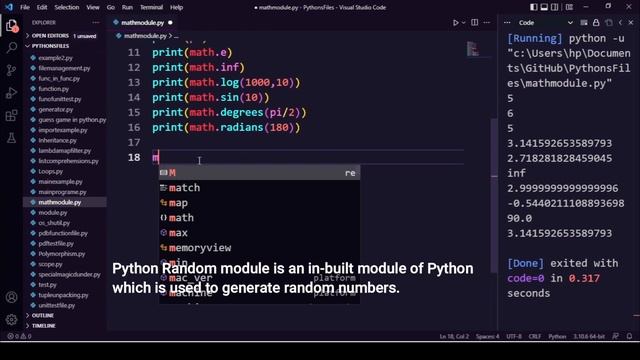Viewport: 640px width, 360px height.
Task: Clear the output panel
Action: [x=584, y=23]
